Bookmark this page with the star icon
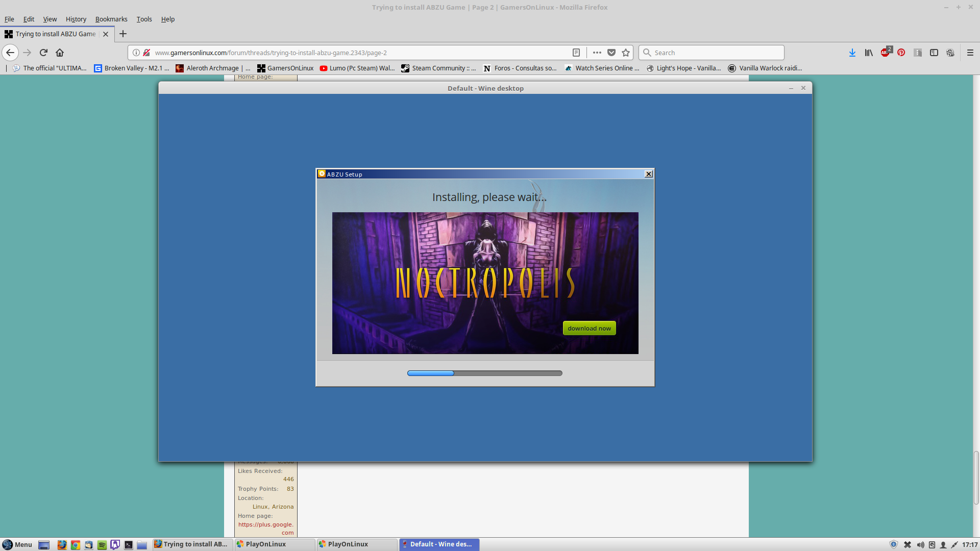Screen dimensions: 980x551 tap(626, 53)
